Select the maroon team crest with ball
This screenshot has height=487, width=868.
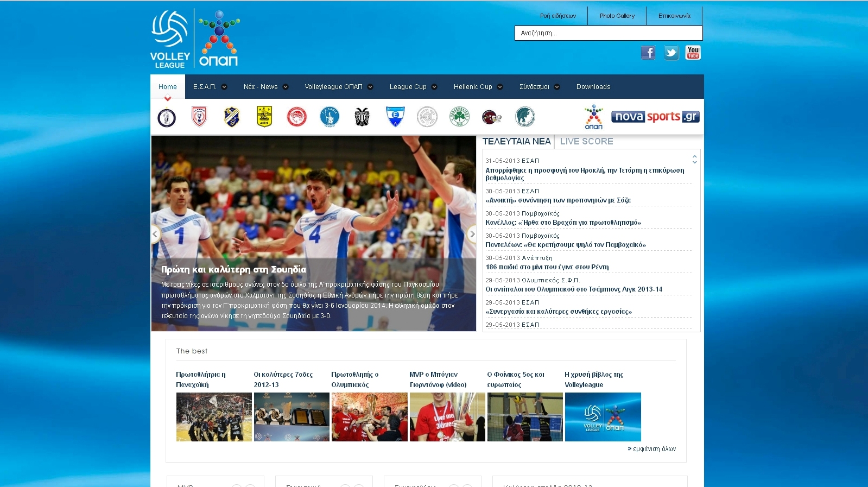point(491,117)
